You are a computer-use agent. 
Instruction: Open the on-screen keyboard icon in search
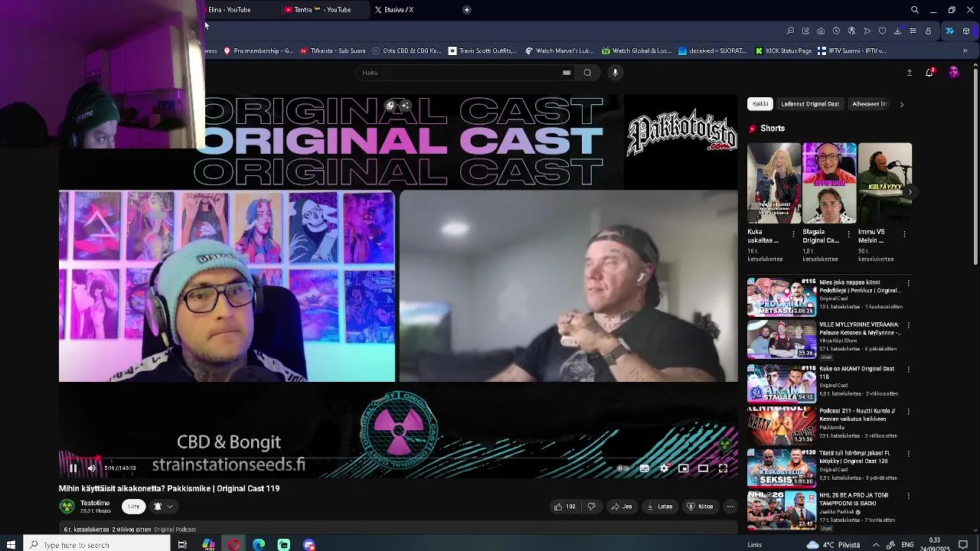(x=567, y=73)
